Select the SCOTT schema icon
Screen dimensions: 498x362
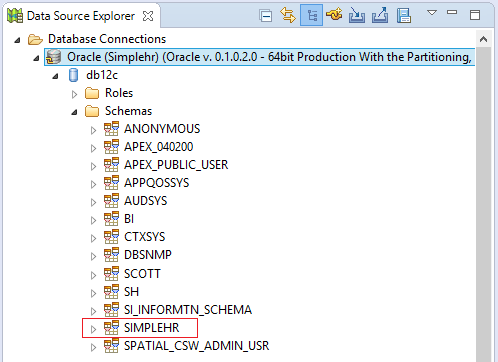pyautogui.click(x=111, y=273)
